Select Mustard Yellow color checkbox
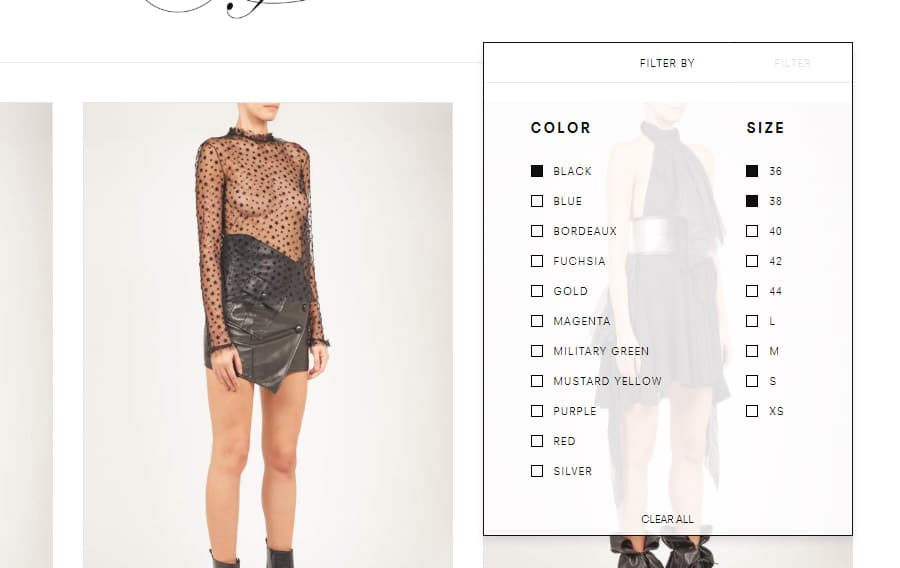Screen dimensions: 900x568 (x=537, y=381)
